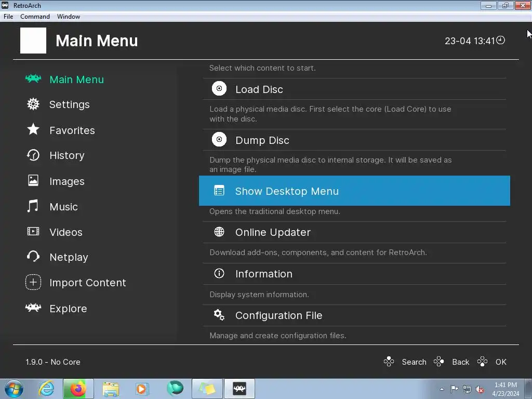Viewport: 532px width, 399px height.
Task: Click the Main Menu invader icon in sidebar
Action: point(33,79)
